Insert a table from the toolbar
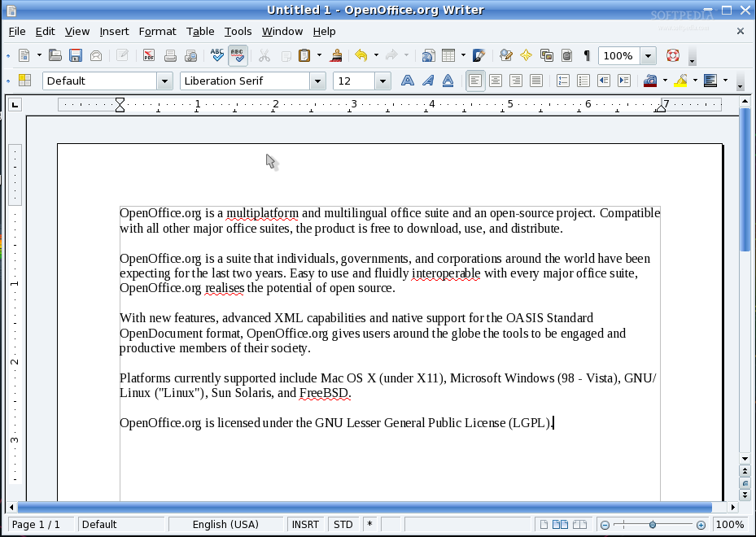Viewport: 756px width, 537px height. click(x=450, y=55)
